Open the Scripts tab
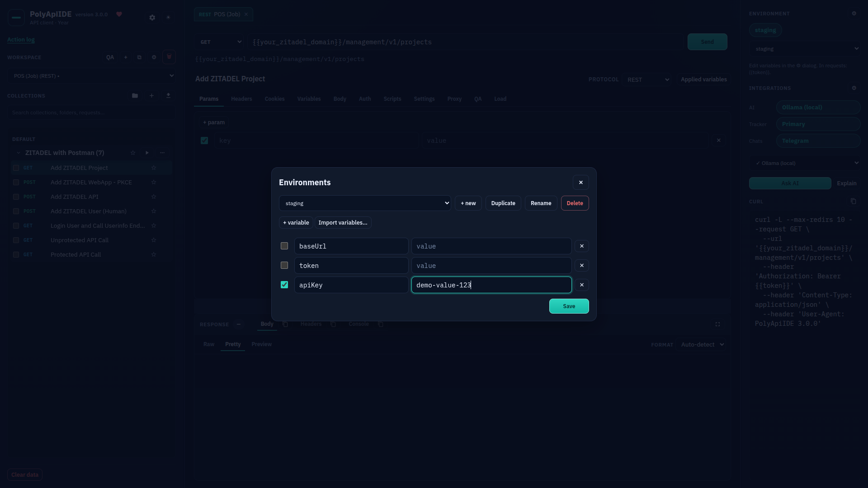Image resolution: width=868 pixels, height=488 pixels. click(x=392, y=99)
